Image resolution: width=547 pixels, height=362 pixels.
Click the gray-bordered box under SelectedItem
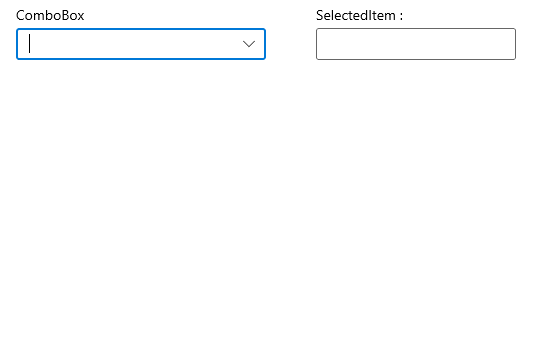[x=416, y=44]
